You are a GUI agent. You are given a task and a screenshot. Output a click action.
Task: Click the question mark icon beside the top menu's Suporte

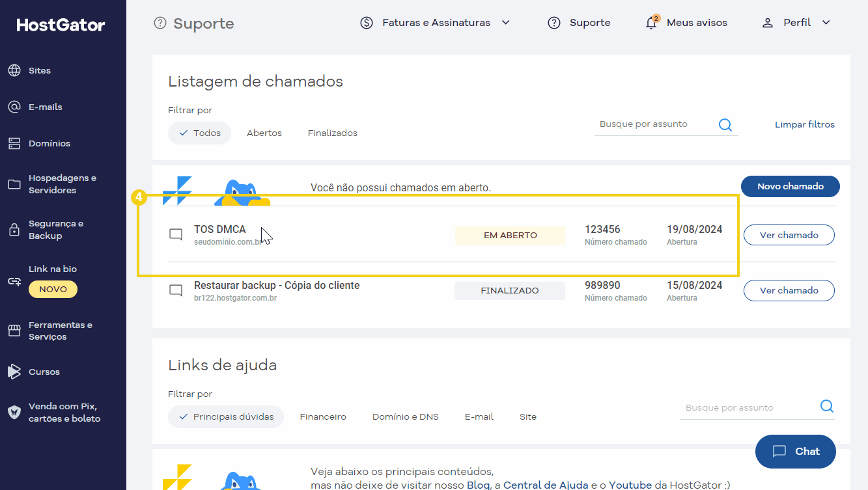[x=554, y=23]
